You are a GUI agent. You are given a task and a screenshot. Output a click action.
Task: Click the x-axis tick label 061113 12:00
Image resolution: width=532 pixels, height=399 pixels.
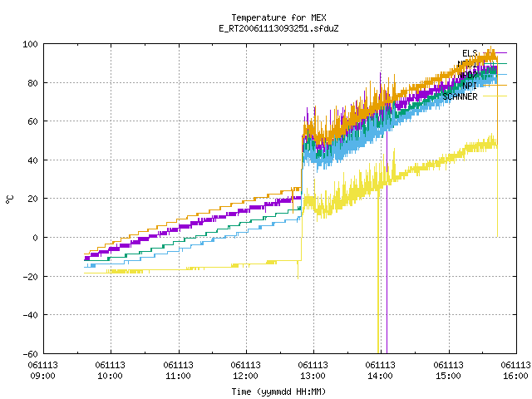tap(246, 371)
